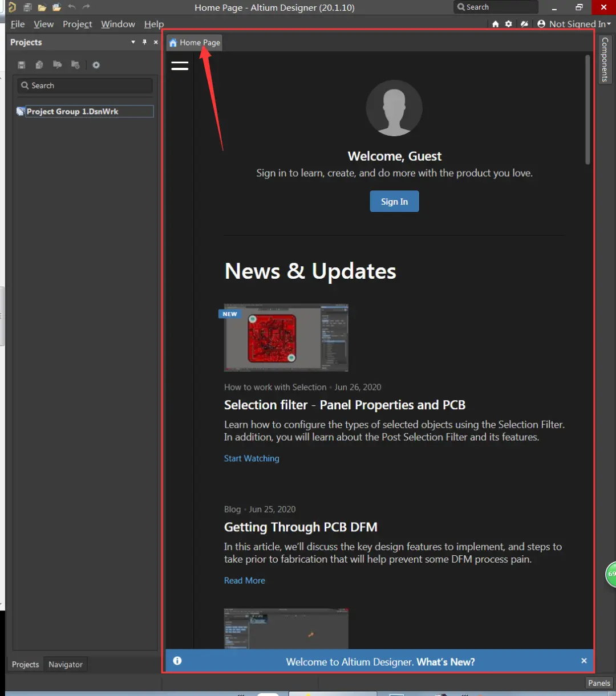Expand the vertical Components side panel
This screenshot has width=616, height=696.
point(605,60)
